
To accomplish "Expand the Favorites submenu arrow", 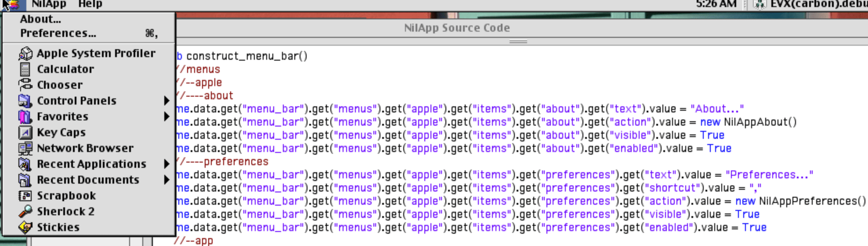I will (x=166, y=116).
